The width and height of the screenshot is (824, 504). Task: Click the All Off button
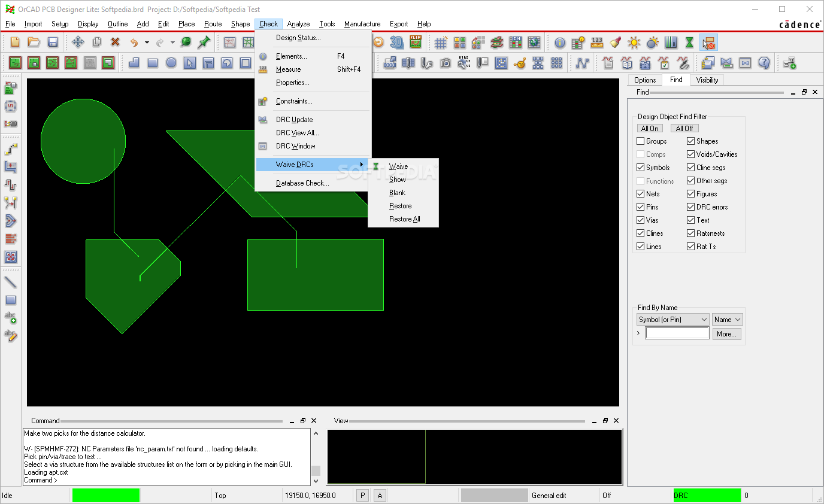click(x=684, y=128)
